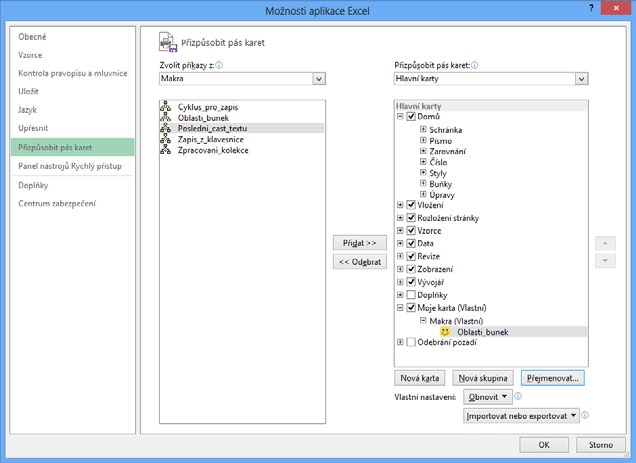Expand the Číslo group
Image resolution: width=636 pixels, height=463 pixels.
(423, 162)
